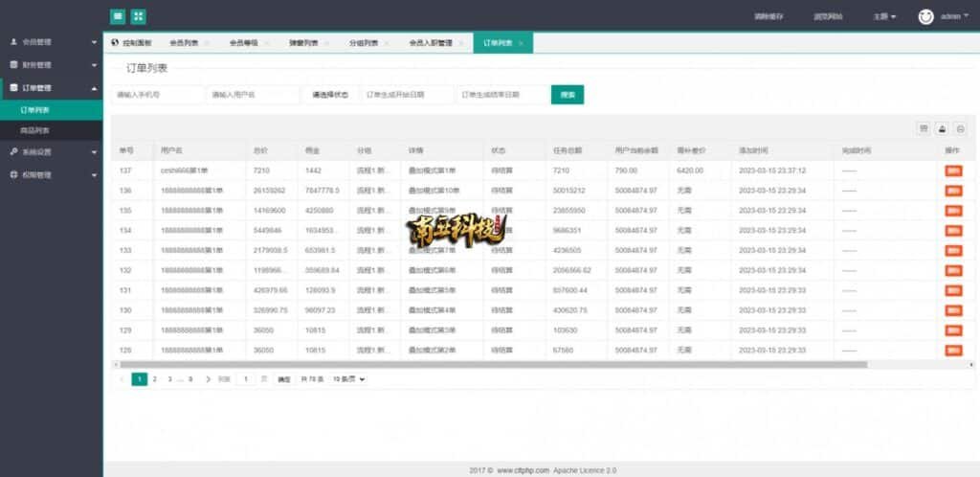
Task: Close the 订单列表 tab
Action: 523,43
